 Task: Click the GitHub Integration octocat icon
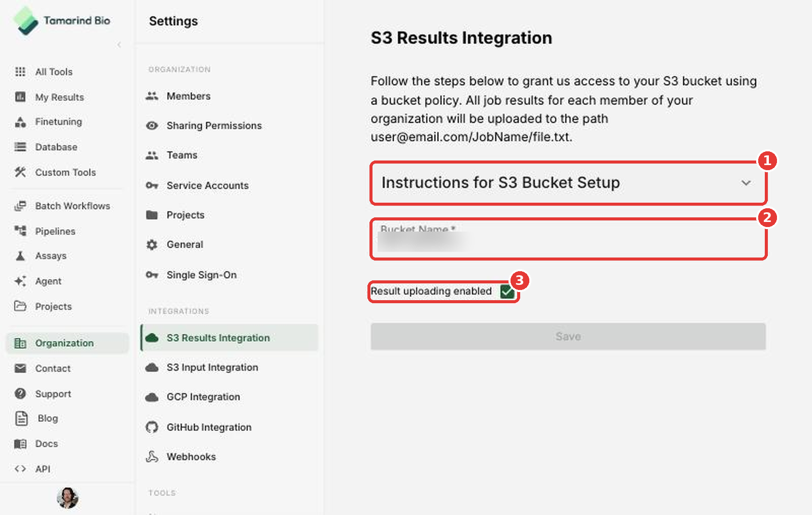pyautogui.click(x=152, y=427)
